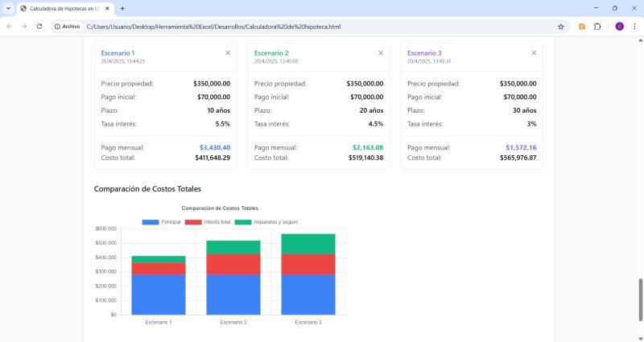This screenshot has width=644, height=342.
Task: Open a new browser tab
Action: click(122, 8)
